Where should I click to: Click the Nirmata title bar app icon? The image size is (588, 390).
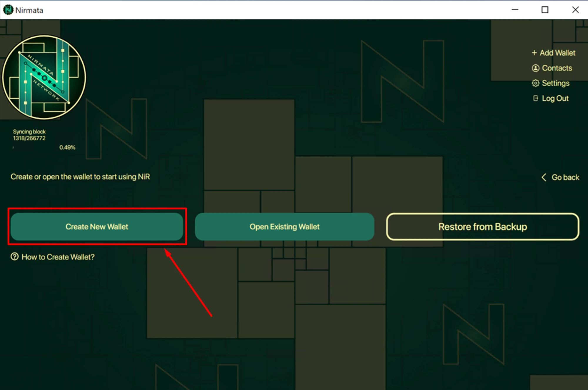(x=8, y=10)
